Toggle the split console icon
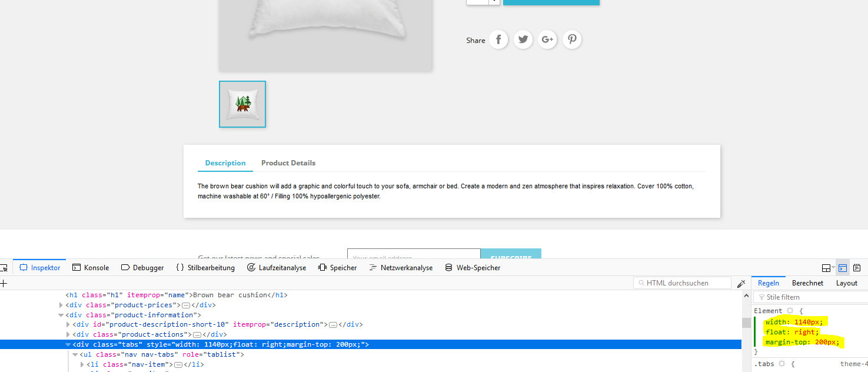 click(843, 268)
